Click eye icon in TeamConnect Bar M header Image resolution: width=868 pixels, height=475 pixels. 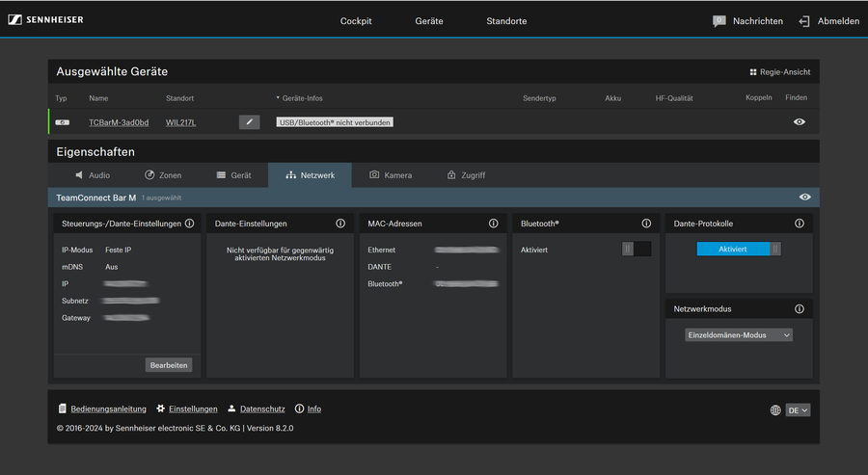click(805, 197)
